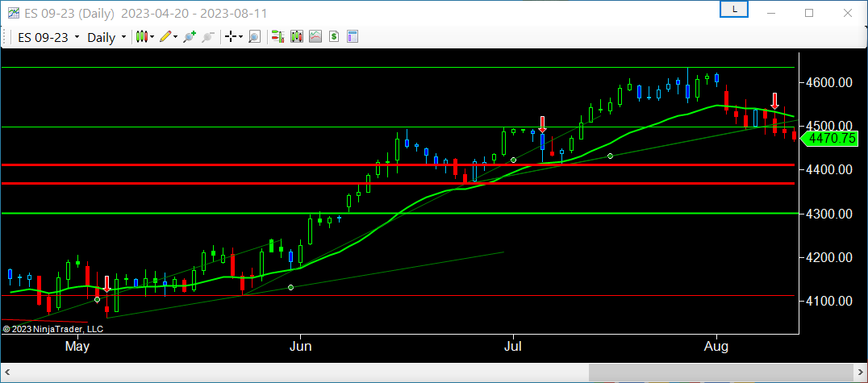The height and width of the screenshot is (383, 868).
Task: Click the Aug label on time axis
Action: coord(717,347)
